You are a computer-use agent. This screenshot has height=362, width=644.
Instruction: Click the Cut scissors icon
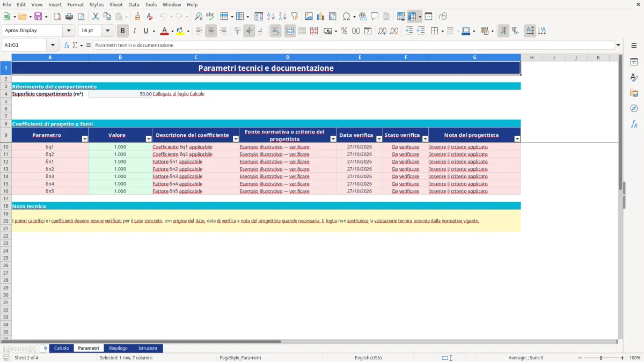coord(95,17)
